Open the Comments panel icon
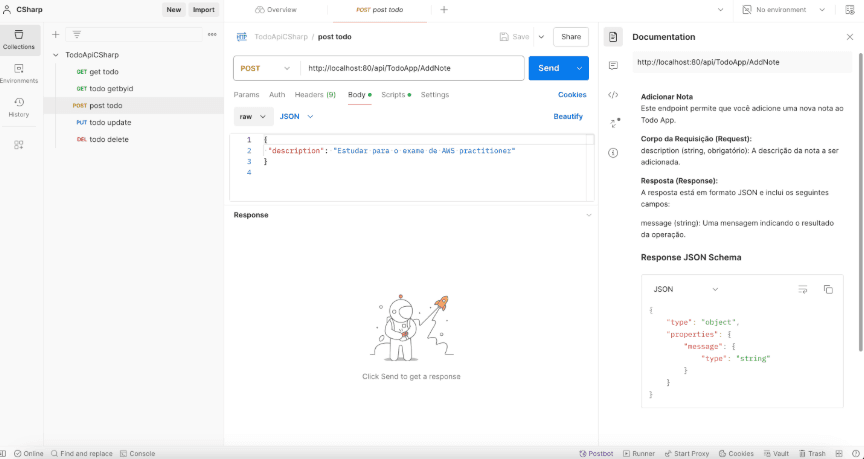 tap(613, 66)
